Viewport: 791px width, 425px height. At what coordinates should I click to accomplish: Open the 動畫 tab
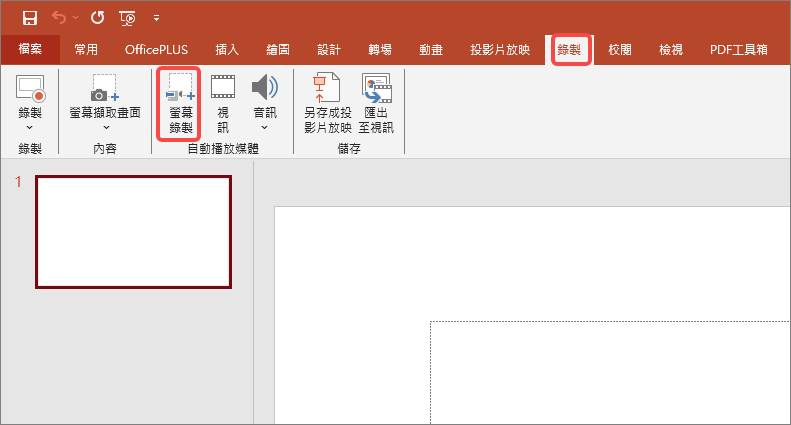431,49
